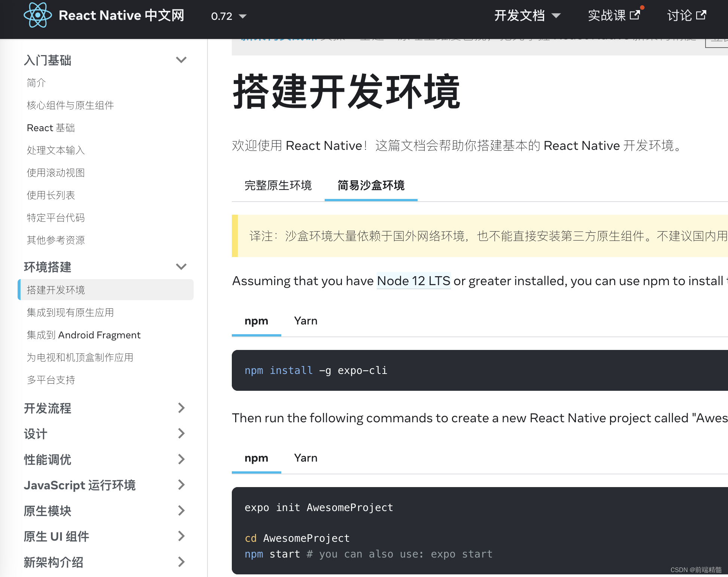
Task: Open 集成到现有原生应用 sidebar page
Action: pos(70,312)
